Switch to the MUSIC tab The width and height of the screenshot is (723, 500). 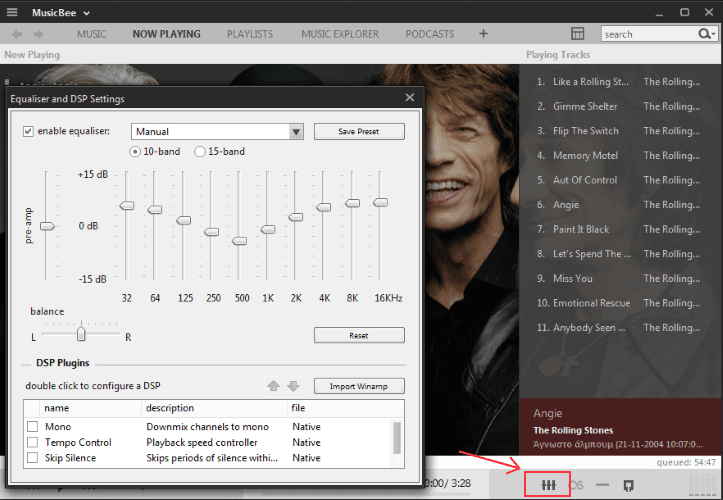pos(91,34)
